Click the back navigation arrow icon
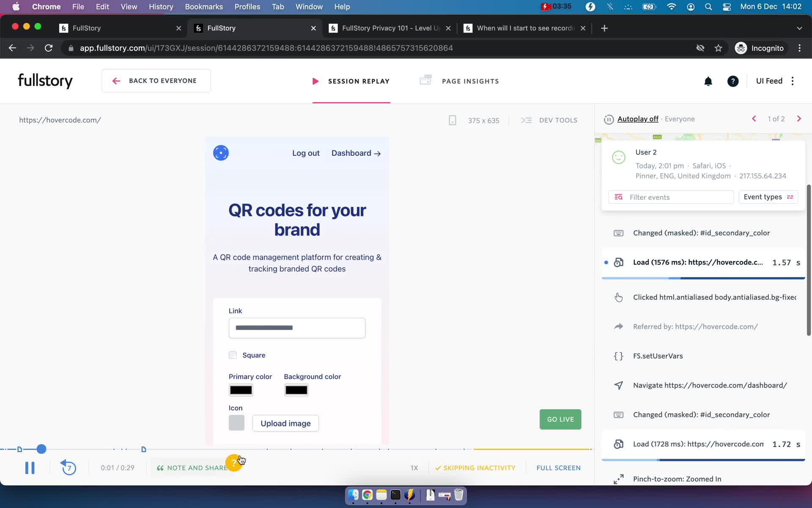Screen dimensions: 812x508 point(115,81)
